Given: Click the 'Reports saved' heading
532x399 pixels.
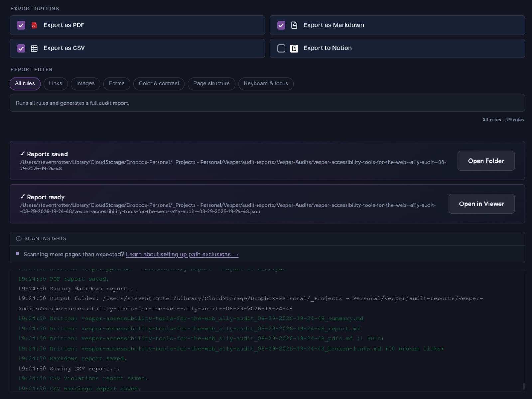Looking at the screenshot, I should point(44,154).
